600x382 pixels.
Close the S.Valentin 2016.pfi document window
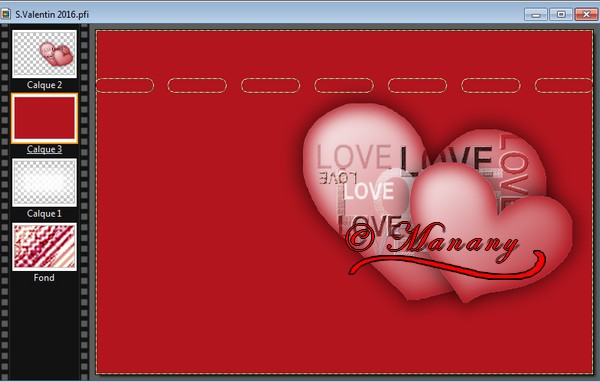tap(586, 15)
